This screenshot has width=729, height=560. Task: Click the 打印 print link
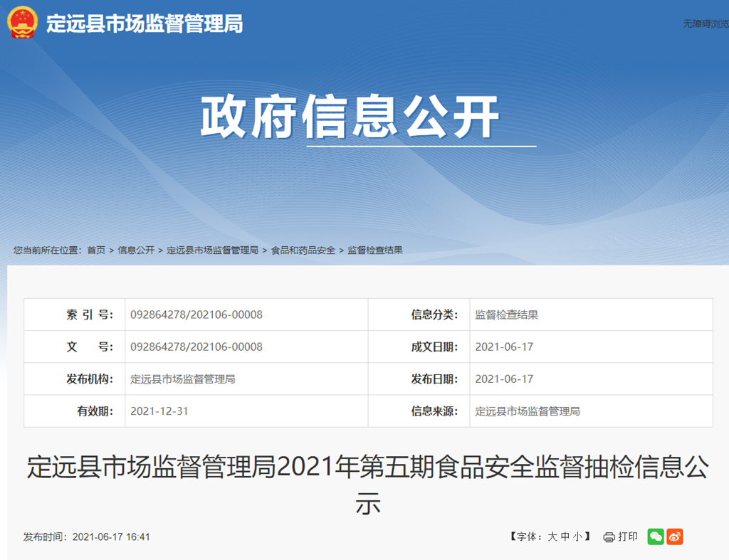coord(628,537)
